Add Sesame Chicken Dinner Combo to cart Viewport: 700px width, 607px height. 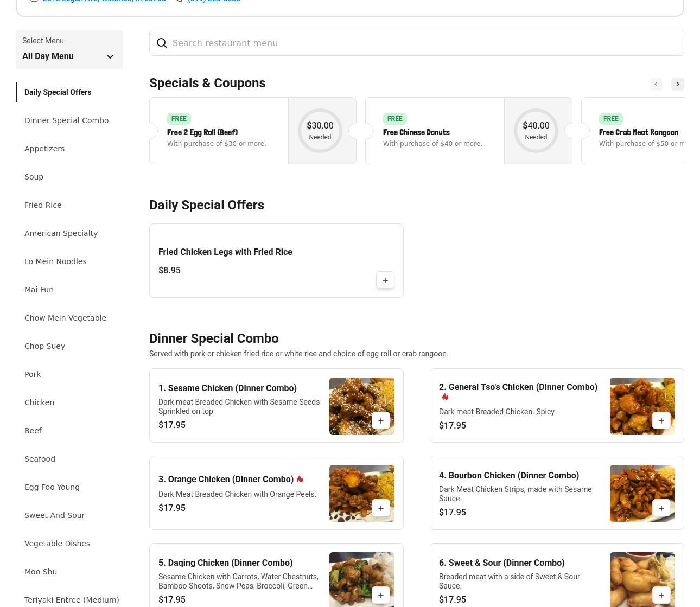380,421
